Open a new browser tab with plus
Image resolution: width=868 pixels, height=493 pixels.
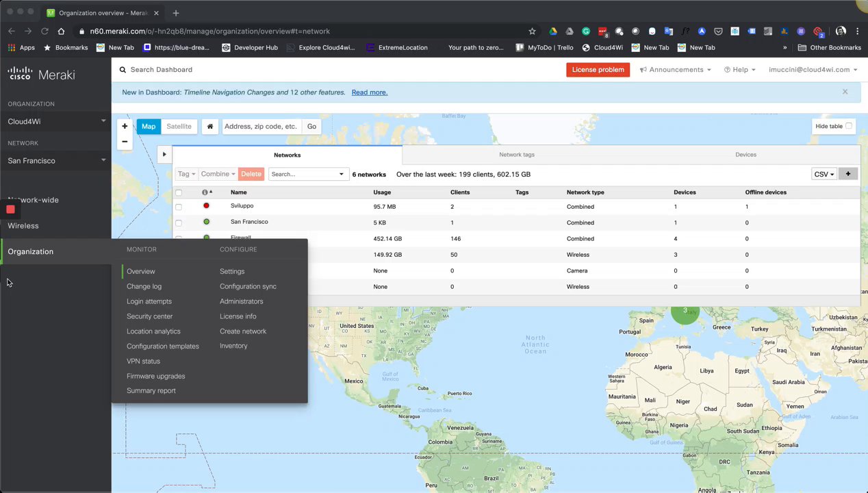[176, 13]
